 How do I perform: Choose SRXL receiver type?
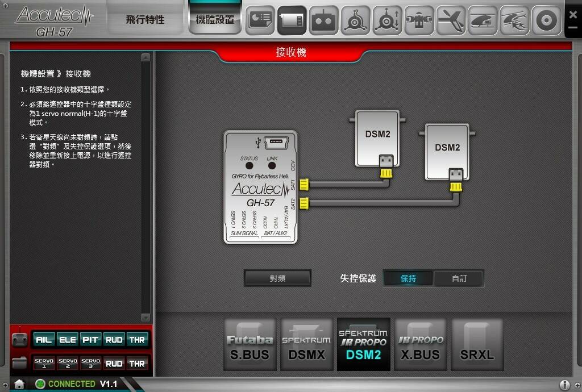pyautogui.click(x=477, y=344)
